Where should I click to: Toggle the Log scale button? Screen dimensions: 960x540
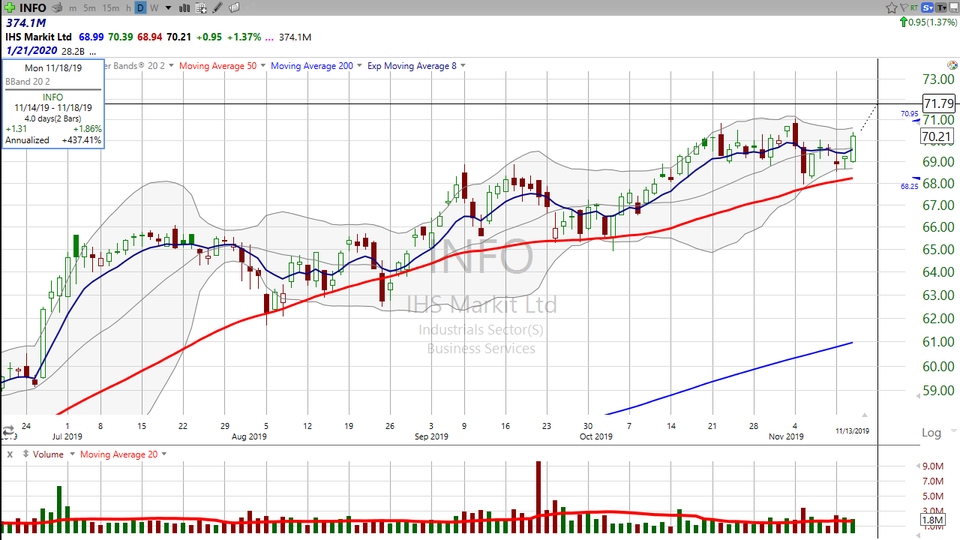point(931,433)
